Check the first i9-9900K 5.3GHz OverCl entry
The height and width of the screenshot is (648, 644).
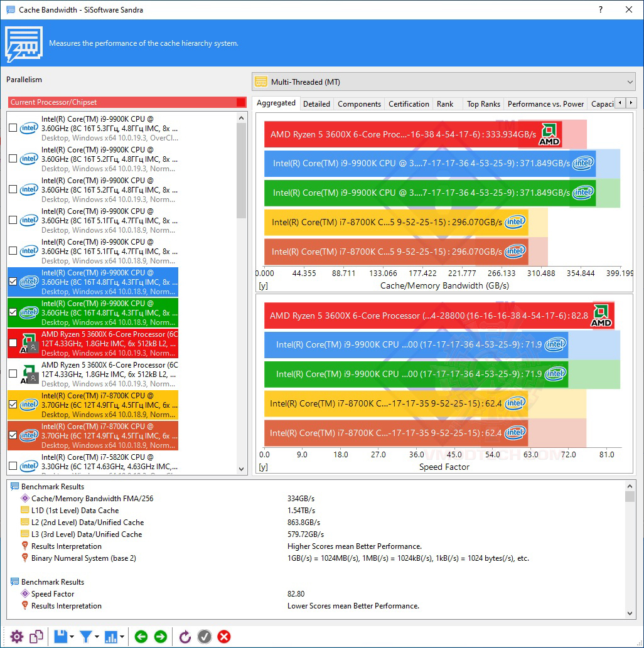[13, 128]
